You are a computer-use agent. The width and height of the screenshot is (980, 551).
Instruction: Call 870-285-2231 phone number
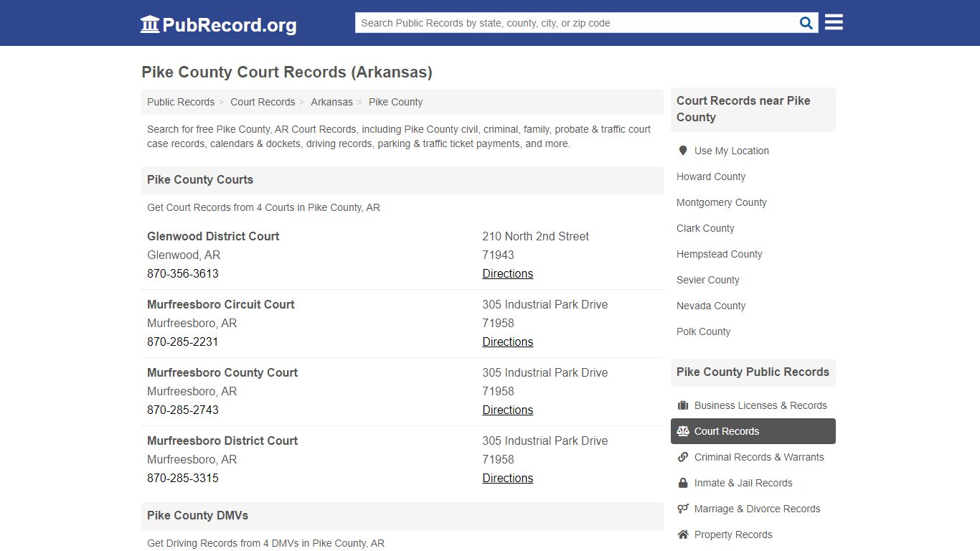[183, 342]
